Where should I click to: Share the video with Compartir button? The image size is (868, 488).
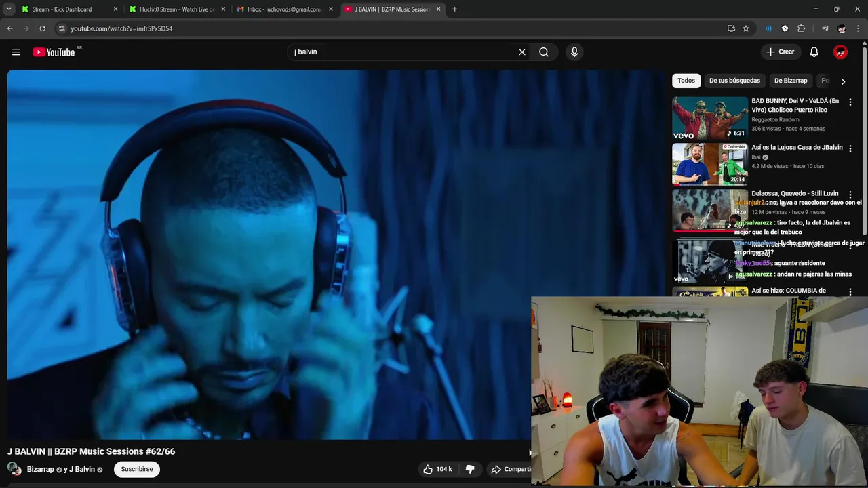pos(511,469)
